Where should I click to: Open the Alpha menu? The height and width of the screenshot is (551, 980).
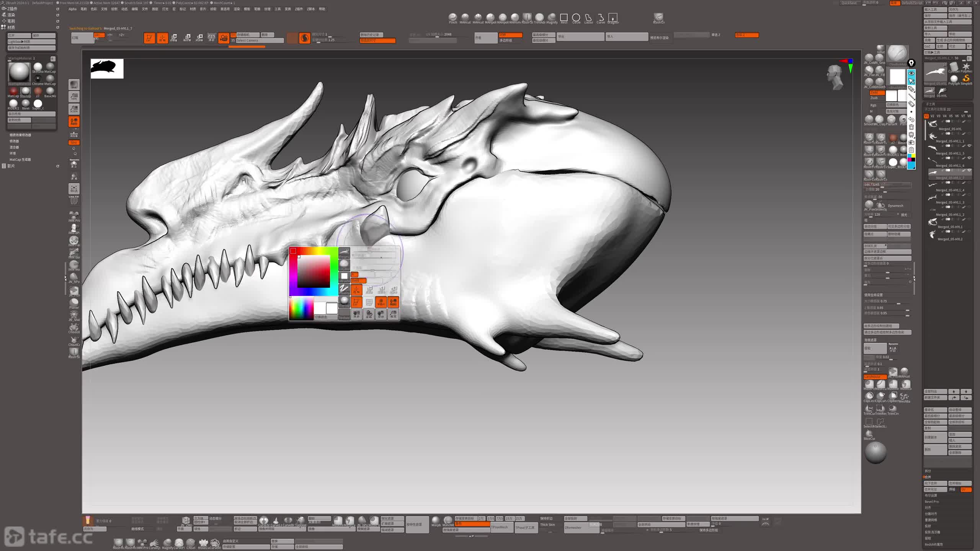pos(72,9)
